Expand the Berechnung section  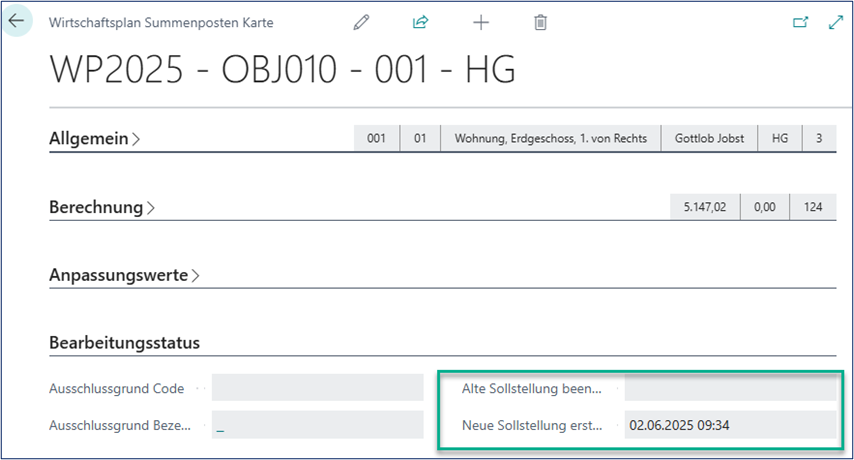coord(100,208)
